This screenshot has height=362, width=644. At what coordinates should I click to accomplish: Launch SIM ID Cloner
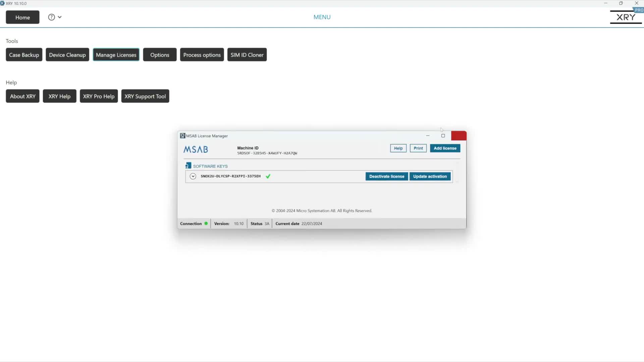247,55
